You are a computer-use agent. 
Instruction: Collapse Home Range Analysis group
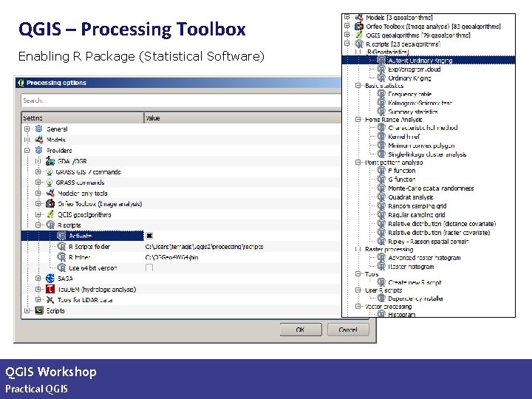(358, 120)
